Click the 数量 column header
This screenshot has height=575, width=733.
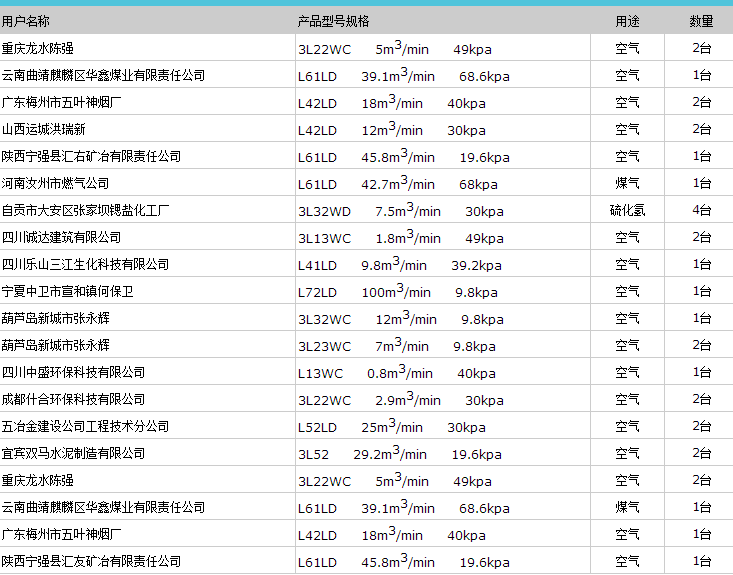[701, 21]
